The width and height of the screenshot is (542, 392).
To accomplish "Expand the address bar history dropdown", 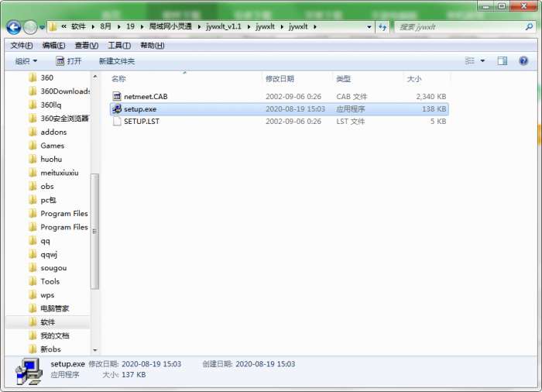I will coord(369,26).
